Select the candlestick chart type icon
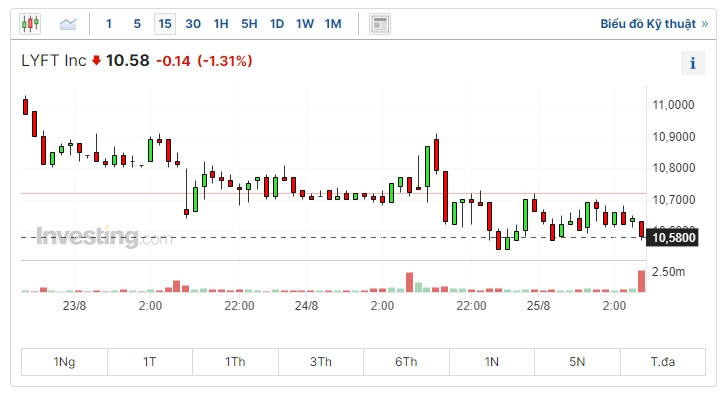This screenshot has width=724, height=401. coord(30,24)
